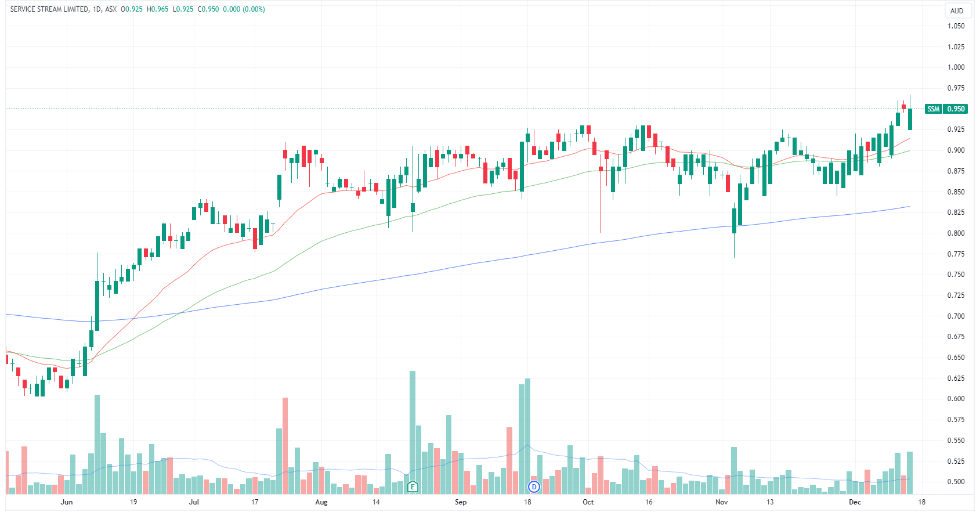
Task: Click the earnings "E" marker icon
Action: point(413,486)
